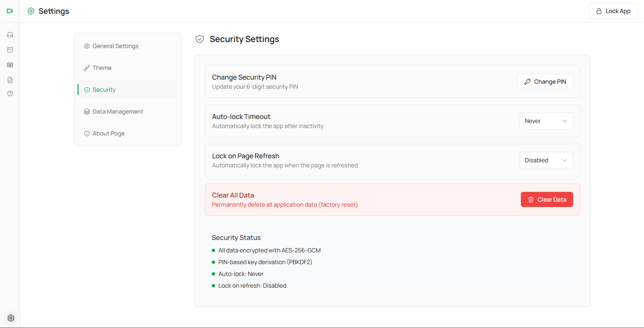Click the gear icon next to Settings title
Image resolution: width=644 pixels, height=328 pixels.
pos(31,11)
